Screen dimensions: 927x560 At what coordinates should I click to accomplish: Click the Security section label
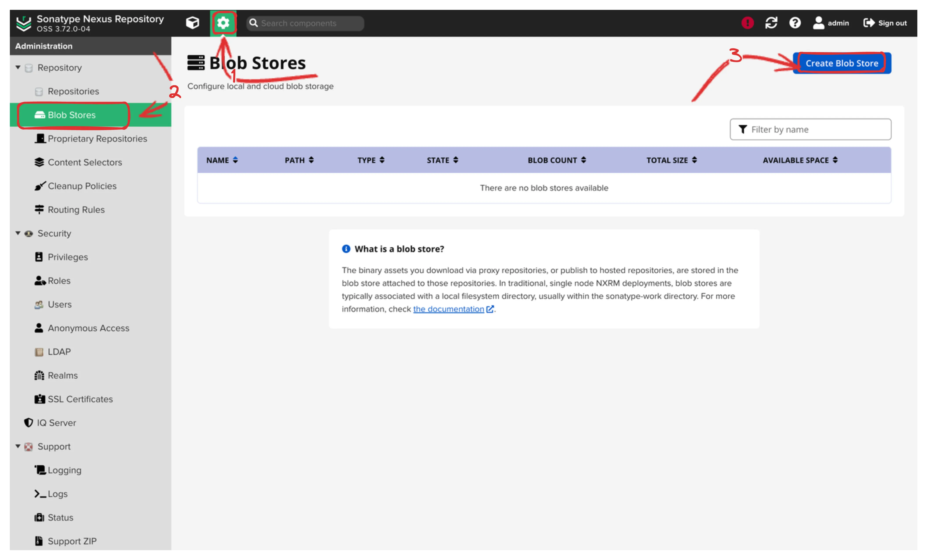pos(54,233)
